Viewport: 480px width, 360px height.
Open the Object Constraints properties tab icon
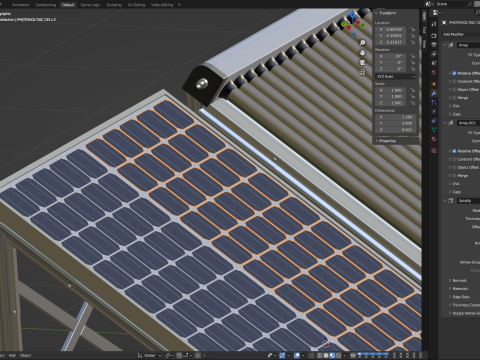point(434,121)
